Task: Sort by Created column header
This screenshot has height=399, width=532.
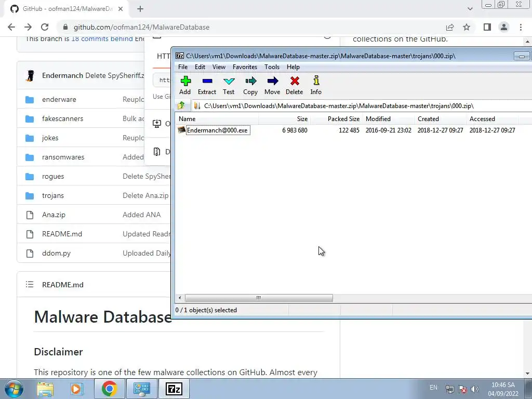Action: 440,119
